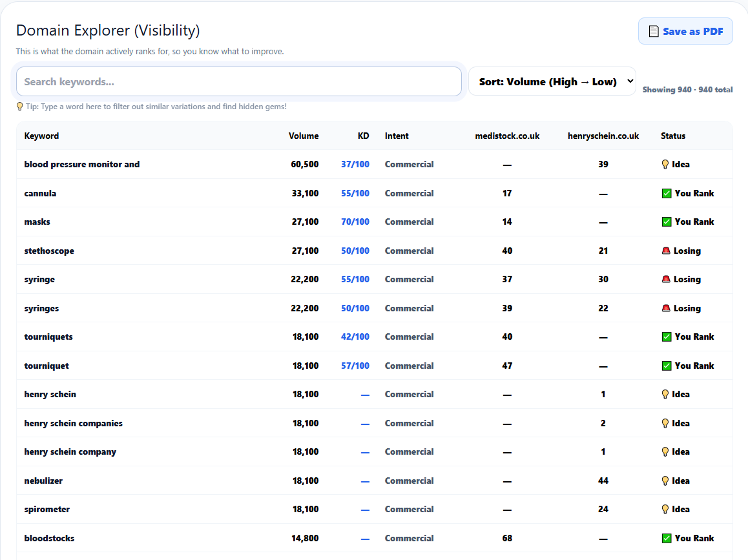
Task: Click green checkmark icon in tourniquets row
Action: 667,337
